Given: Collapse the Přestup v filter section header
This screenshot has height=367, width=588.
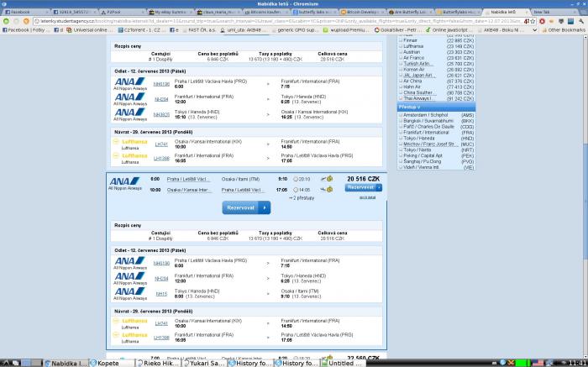Looking at the screenshot, I should click(436, 107).
